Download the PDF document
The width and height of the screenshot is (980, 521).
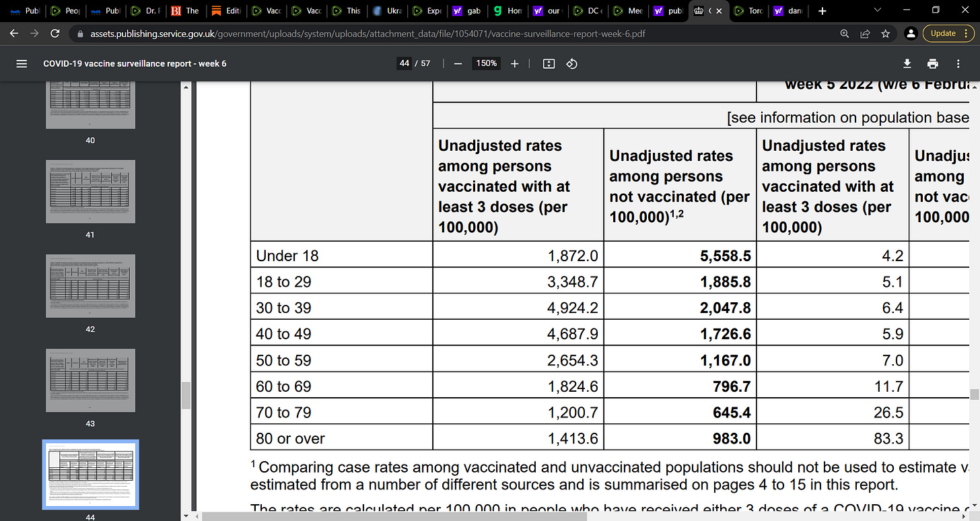click(907, 63)
